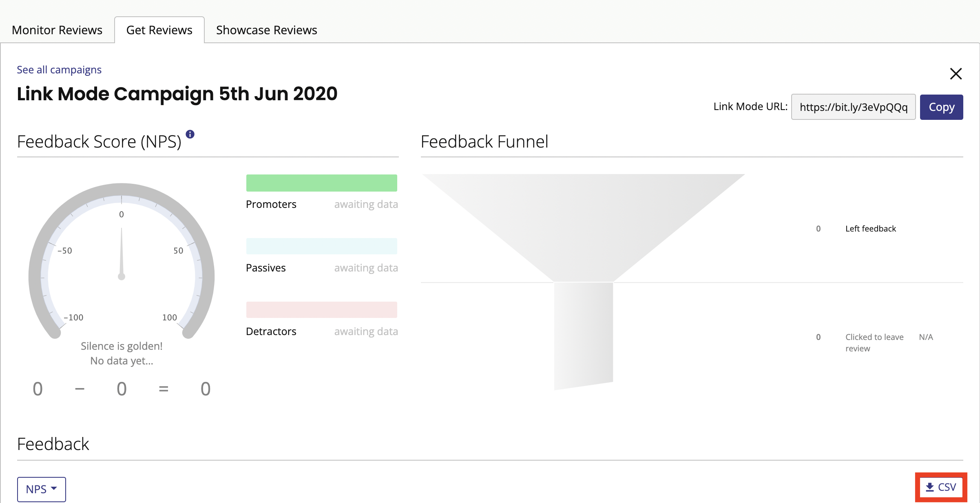Copy the Link Mode URL

pos(941,107)
